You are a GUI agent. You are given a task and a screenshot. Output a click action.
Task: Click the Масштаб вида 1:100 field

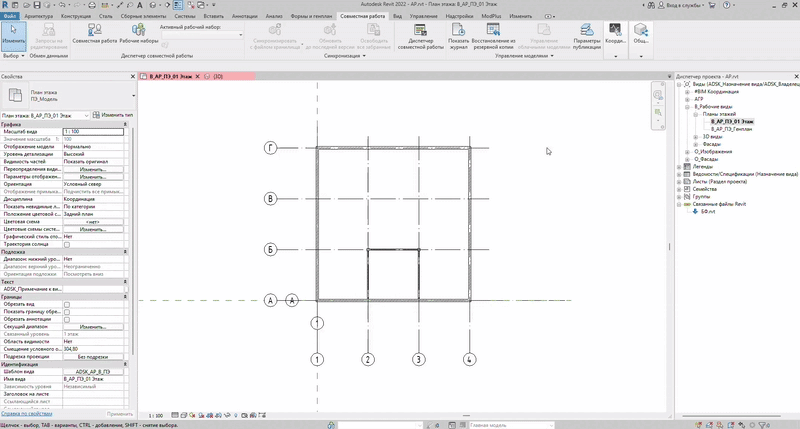93,132
